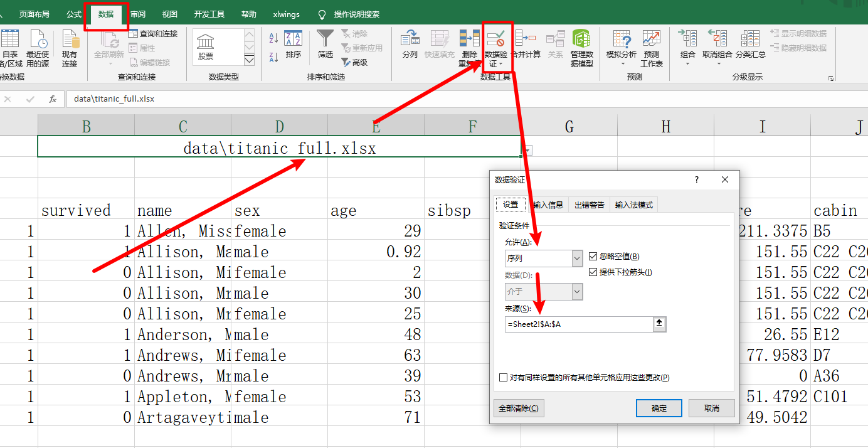
Task: Check 对有同样设置的所有其他单元格应用这些更改
Action: (x=503, y=378)
